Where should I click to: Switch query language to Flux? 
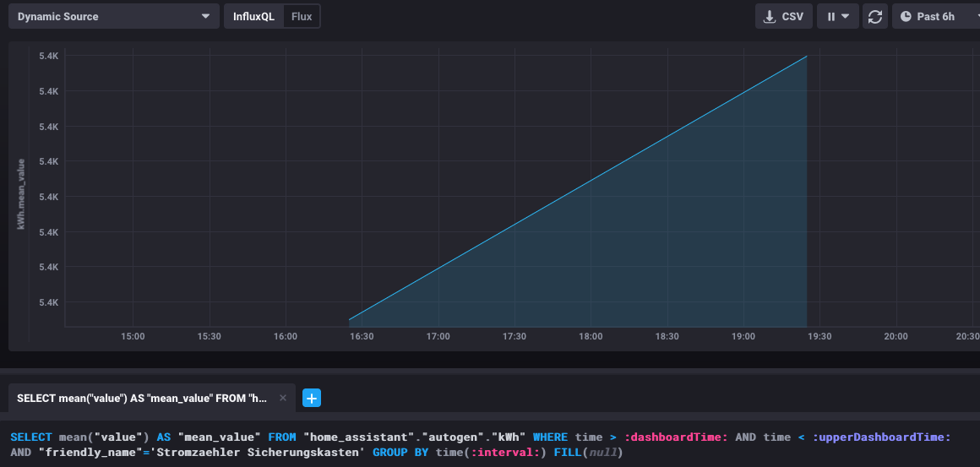tap(302, 16)
